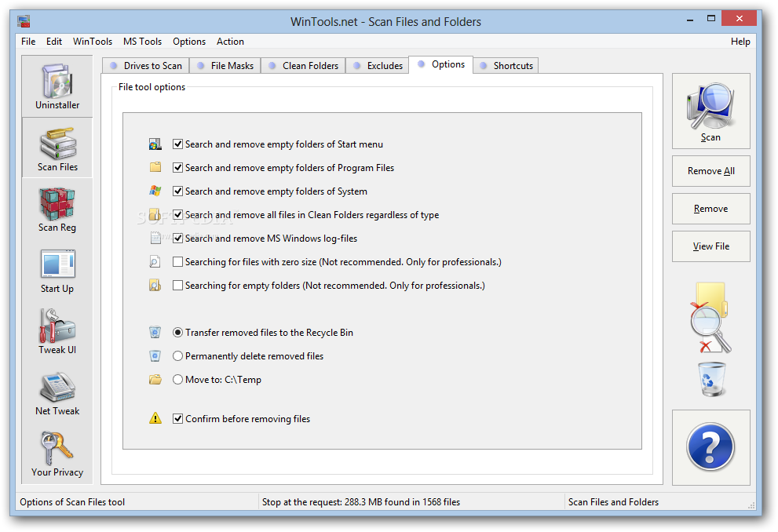Screen dimensions: 778x532
Task: Open the Edit menu
Action: tap(54, 41)
